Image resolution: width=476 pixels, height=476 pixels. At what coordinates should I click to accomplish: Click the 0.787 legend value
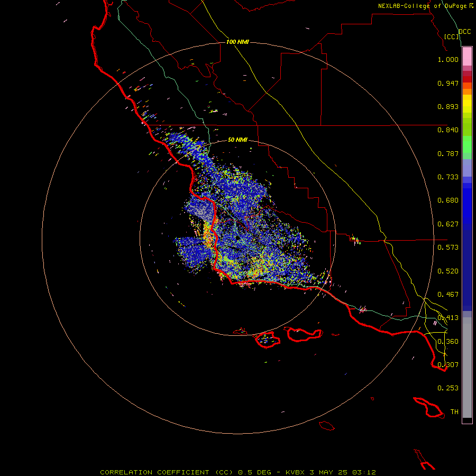point(448,153)
